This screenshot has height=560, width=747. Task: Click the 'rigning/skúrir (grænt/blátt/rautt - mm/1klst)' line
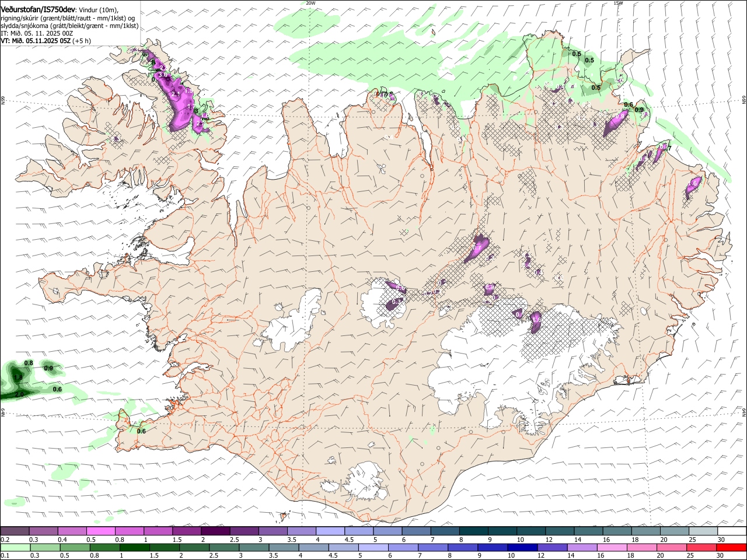pos(68,18)
